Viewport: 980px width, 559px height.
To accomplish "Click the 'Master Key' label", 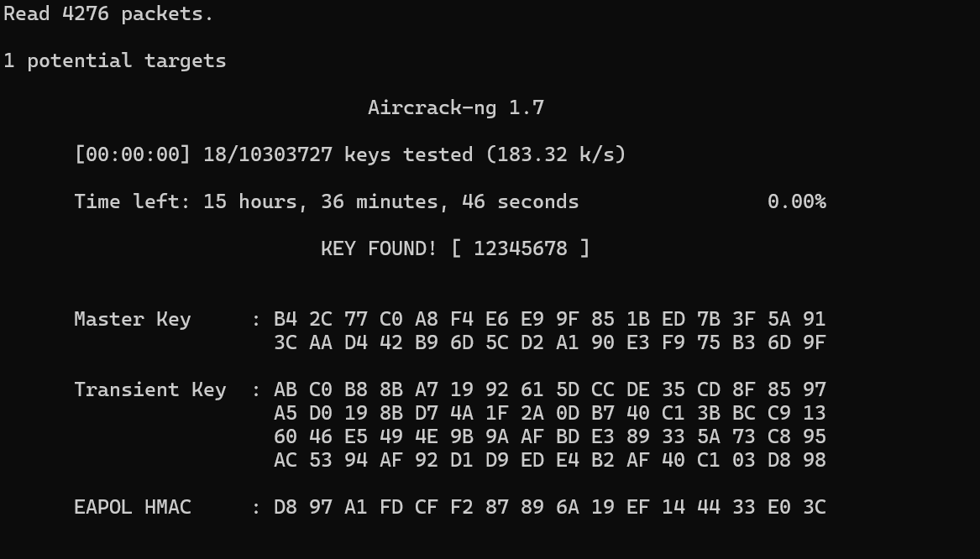I will 132,320.
